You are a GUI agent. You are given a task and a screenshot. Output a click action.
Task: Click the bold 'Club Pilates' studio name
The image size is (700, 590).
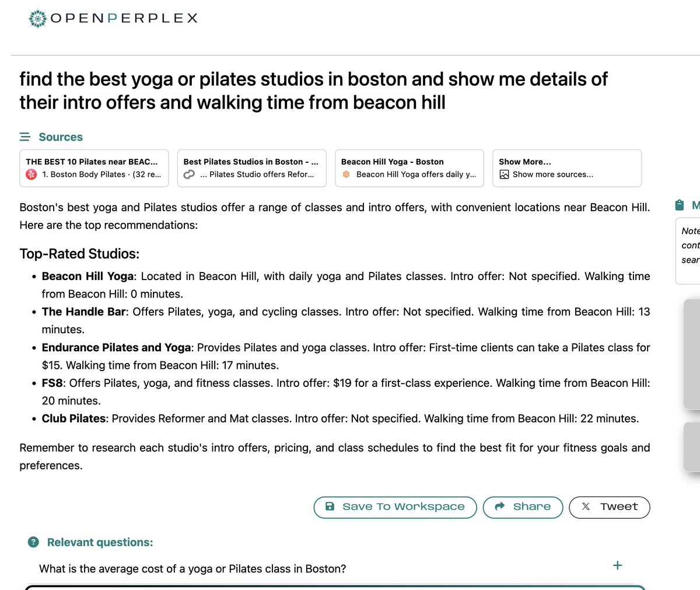point(74,418)
